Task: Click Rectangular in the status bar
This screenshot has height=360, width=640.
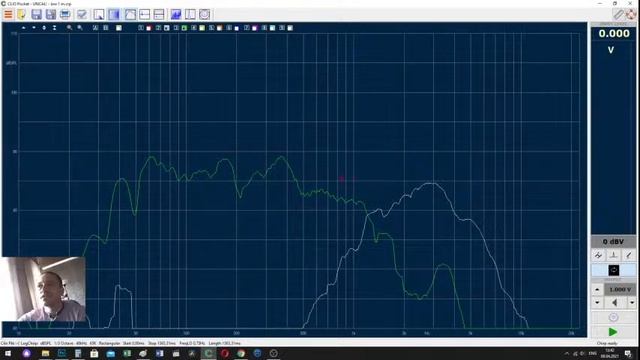Action: (109, 343)
